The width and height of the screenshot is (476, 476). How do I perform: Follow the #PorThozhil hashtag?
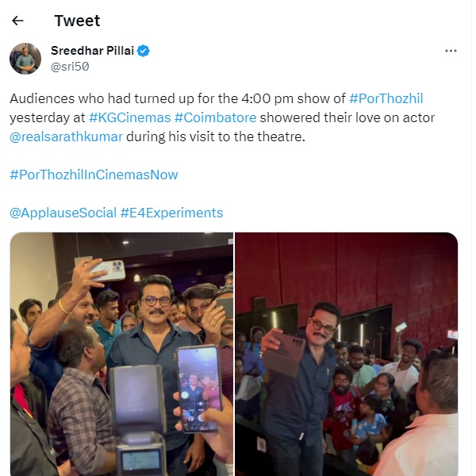(x=386, y=98)
